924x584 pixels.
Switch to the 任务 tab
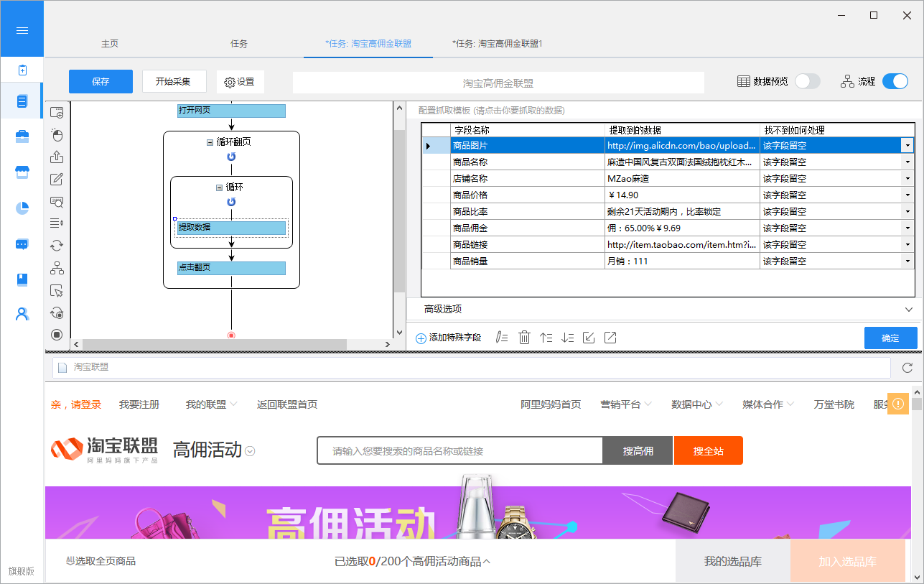(239, 44)
